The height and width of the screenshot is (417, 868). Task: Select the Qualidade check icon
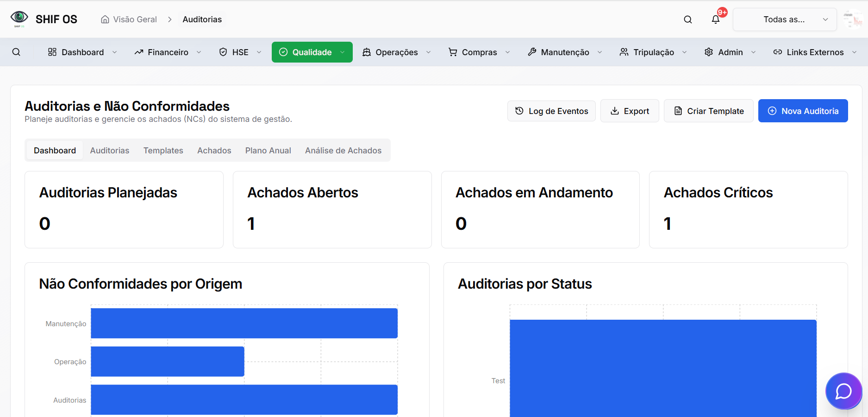283,52
